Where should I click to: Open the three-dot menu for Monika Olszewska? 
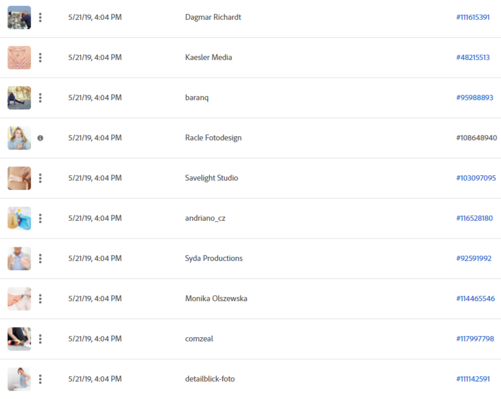pyautogui.click(x=40, y=299)
